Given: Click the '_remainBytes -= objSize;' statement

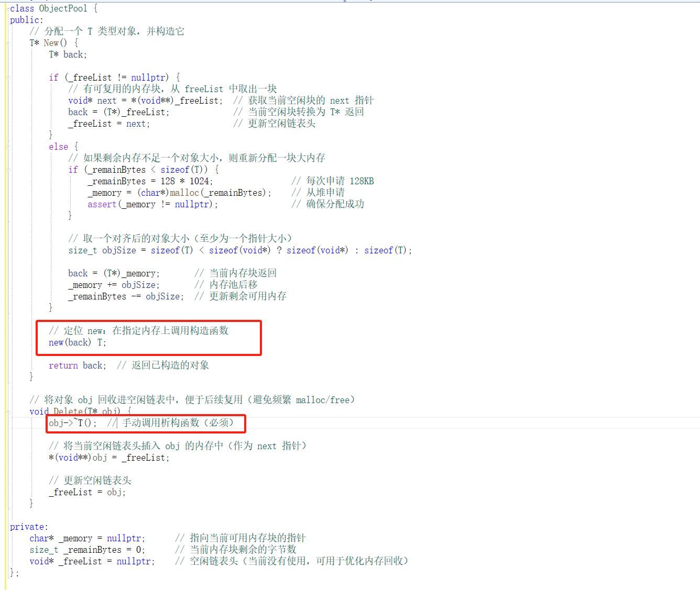Looking at the screenshot, I should click(x=126, y=296).
